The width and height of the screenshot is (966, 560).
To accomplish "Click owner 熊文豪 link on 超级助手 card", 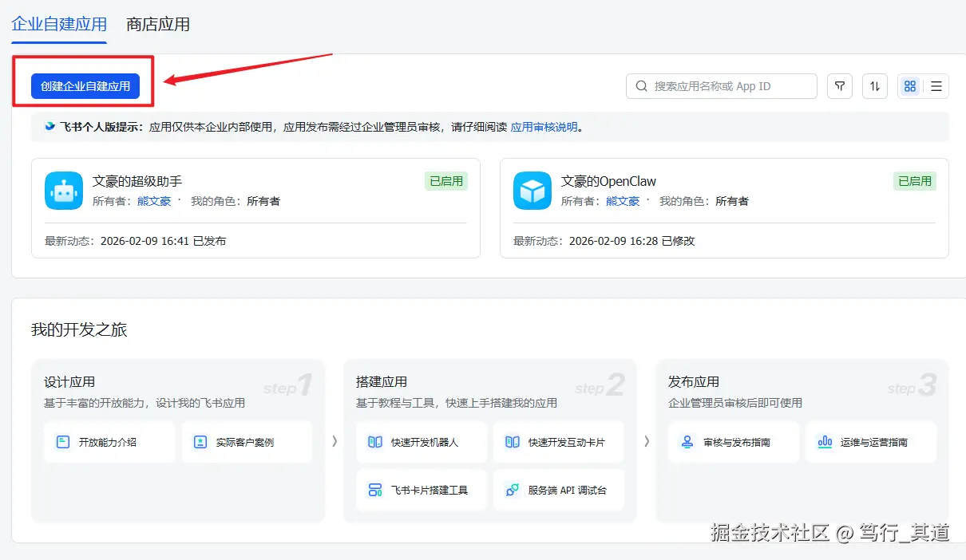I will (x=154, y=201).
